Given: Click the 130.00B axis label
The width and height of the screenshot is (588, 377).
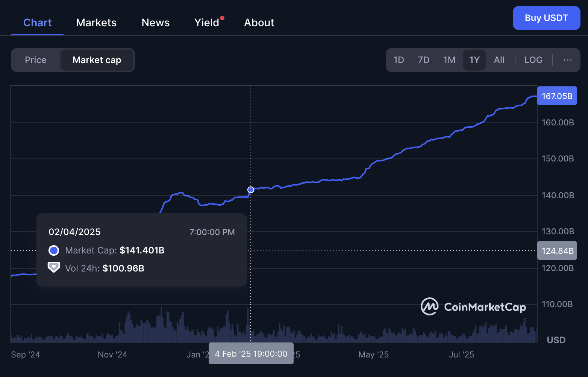Looking at the screenshot, I should [558, 231].
